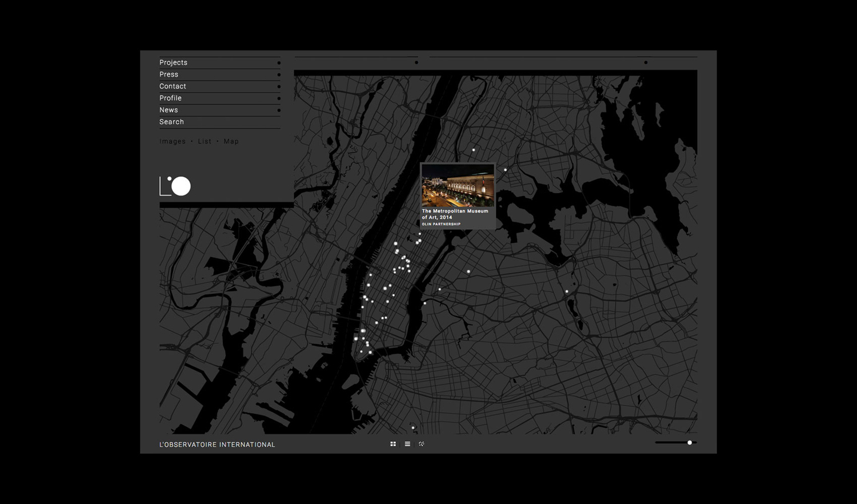Open the Metropolitan Museum night photo thumbnail
Image resolution: width=857 pixels, height=504 pixels.
(x=458, y=186)
